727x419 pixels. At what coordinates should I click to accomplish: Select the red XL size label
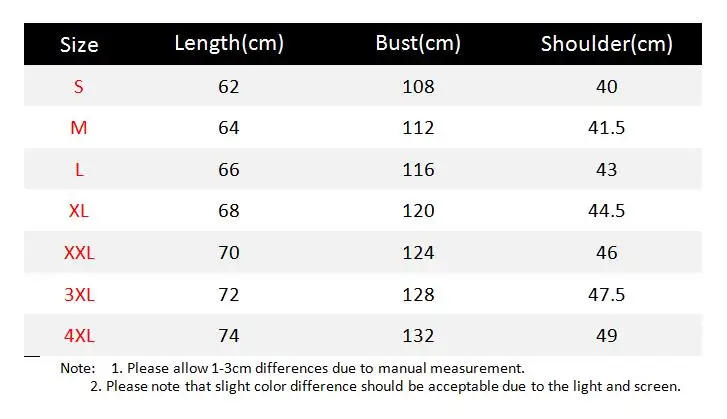[x=78, y=211]
